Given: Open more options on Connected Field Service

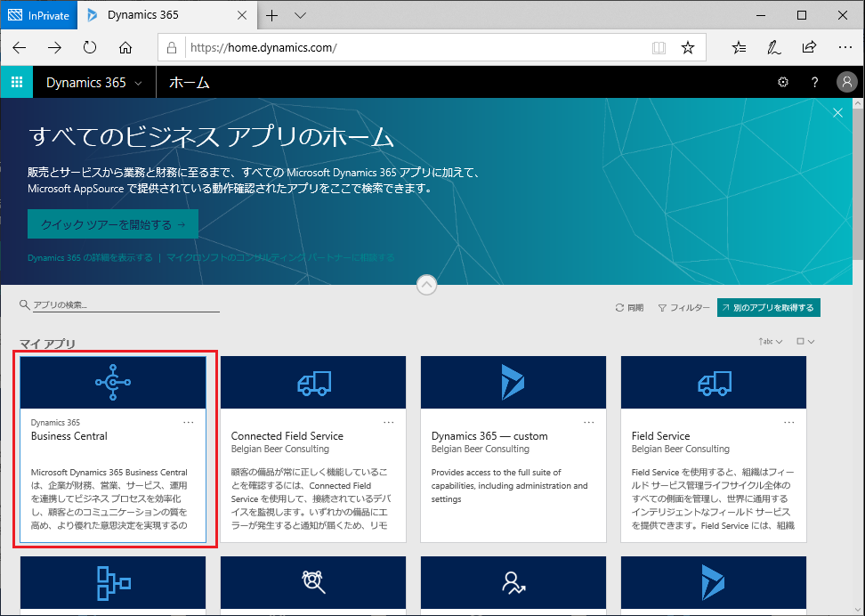Looking at the screenshot, I should (389, 423).
